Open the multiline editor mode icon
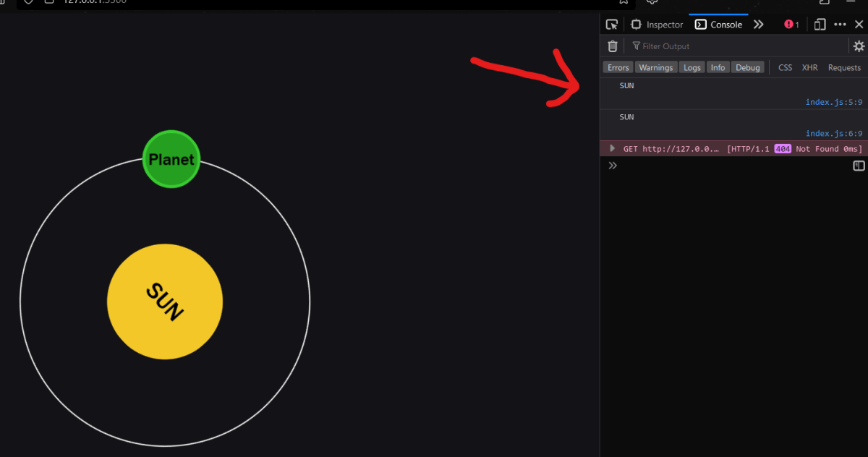This screenshot has width=868, height=457. [x=858, y=166]
